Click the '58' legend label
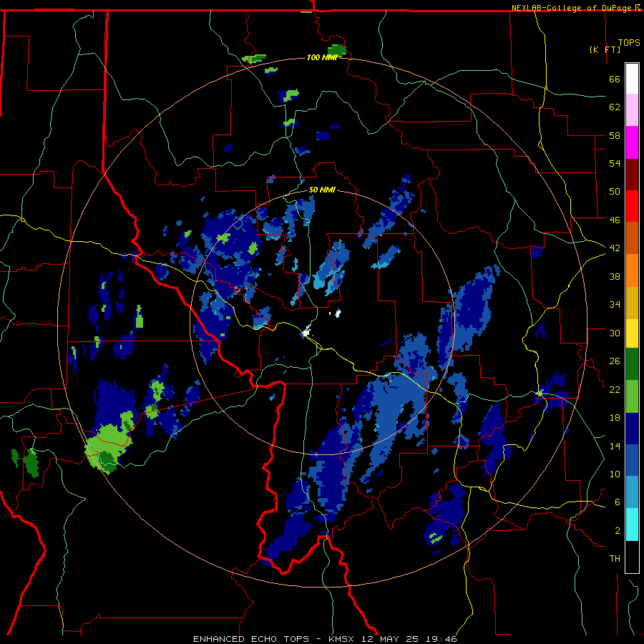Screen dimensions: 644x644 615,135
